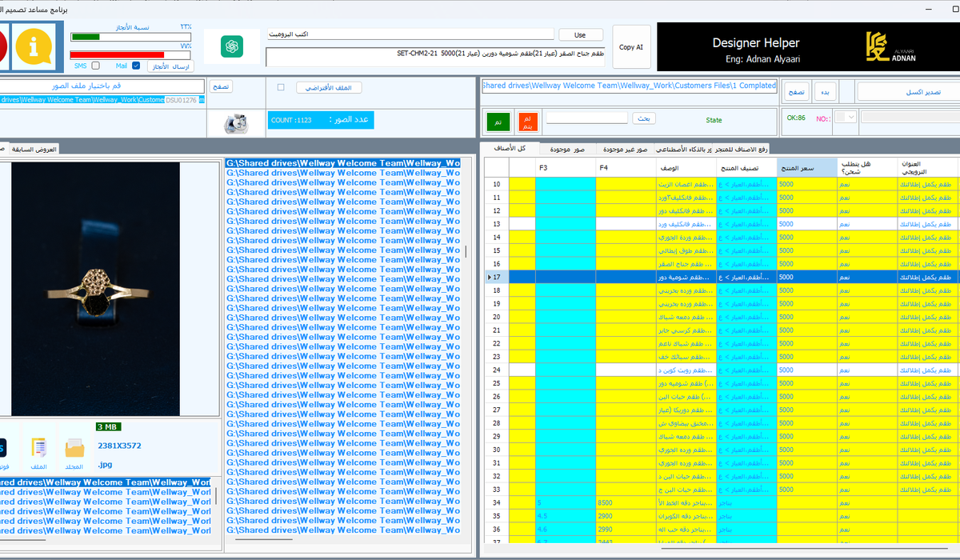Open the yellow info speech-bubble icon

34,46
